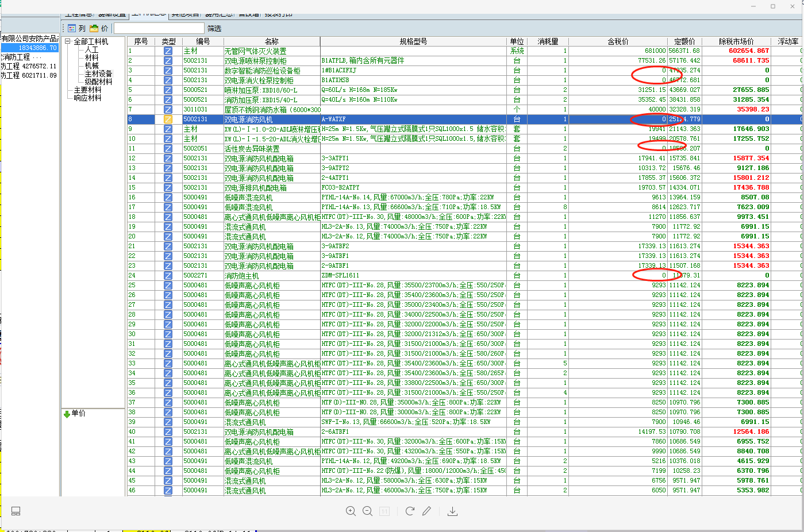Click the spec cell ZDM-SPL1611
The image size is (804, 532).
point(413,276)
